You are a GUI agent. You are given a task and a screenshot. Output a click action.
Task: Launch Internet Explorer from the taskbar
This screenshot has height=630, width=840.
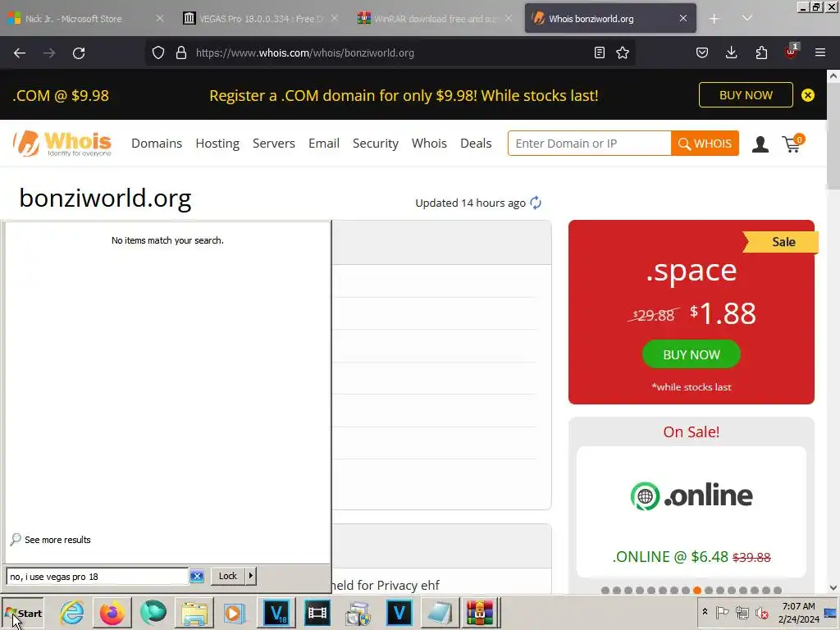coord(72,612)
